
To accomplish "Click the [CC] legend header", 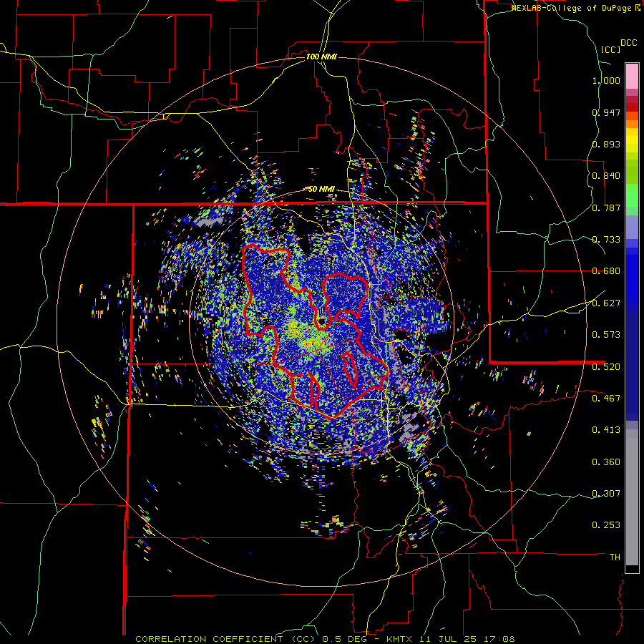I will click(610, 49).
